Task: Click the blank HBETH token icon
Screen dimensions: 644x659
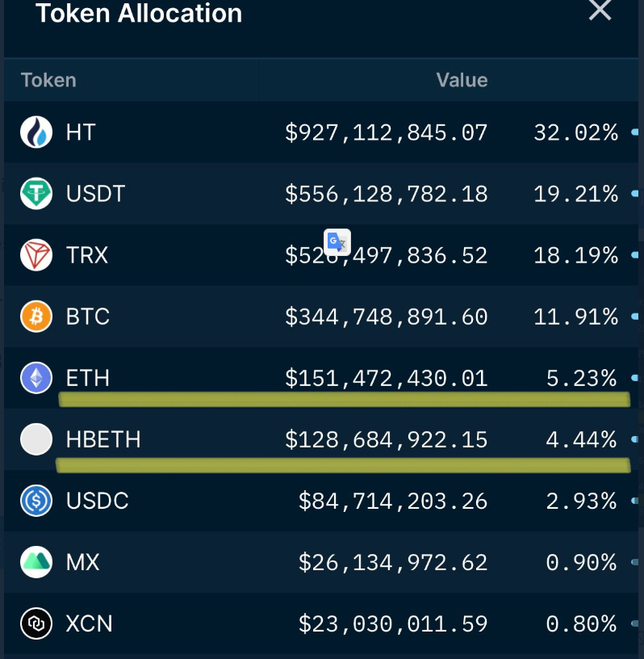Action: tap(36, 439)
